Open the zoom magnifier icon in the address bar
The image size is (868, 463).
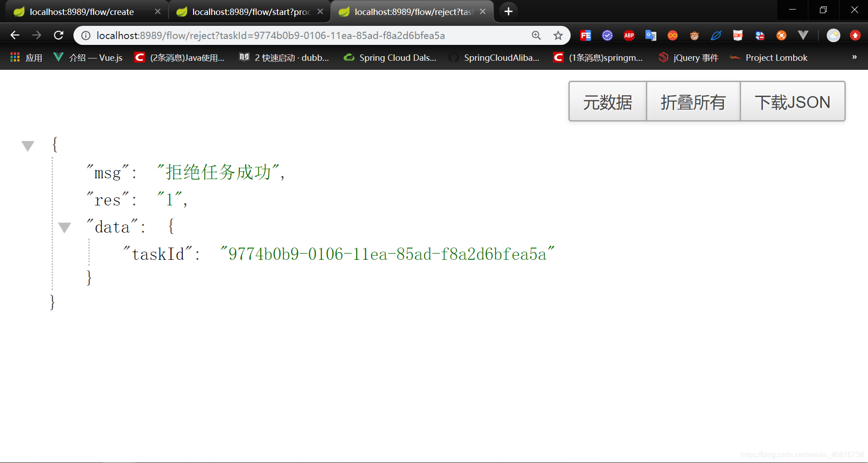click(x=536, y=35)
